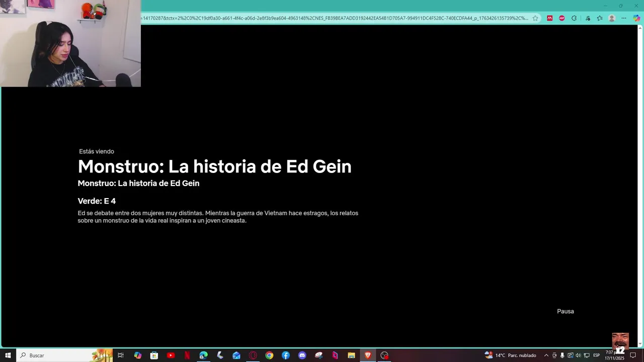The height and width of the screenshot is (362, 644).
Task: Click the microphone tray icon
Action: click(x=562, y=355)
